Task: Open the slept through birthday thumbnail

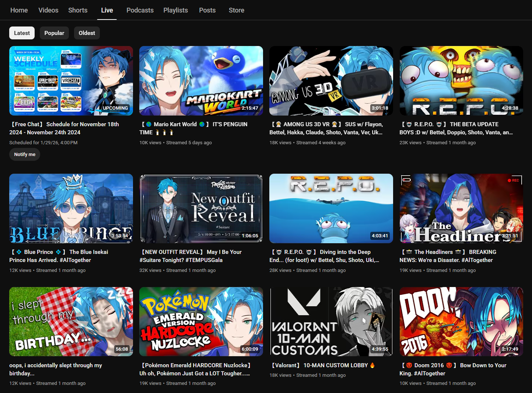Action: click(x=71, y=322)
